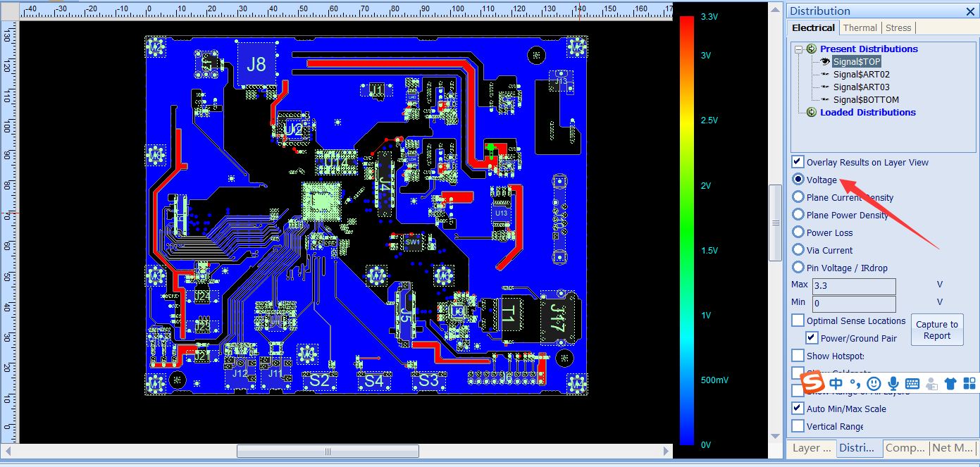Select the Signal$BOTTOM distribution
Viewport: 980px width, 467px height.
(866, 99)
